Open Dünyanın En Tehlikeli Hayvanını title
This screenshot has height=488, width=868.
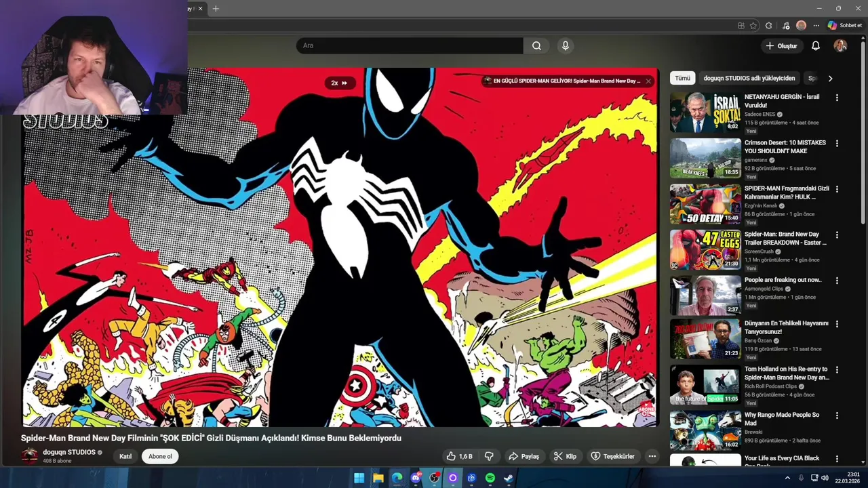(x=787, y=327)
